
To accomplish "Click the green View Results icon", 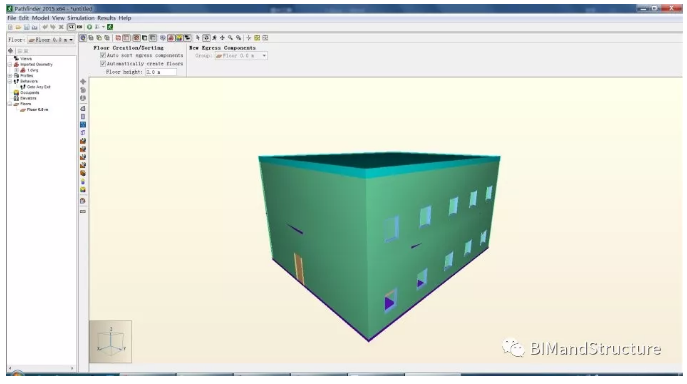I will tap(110, 27).
